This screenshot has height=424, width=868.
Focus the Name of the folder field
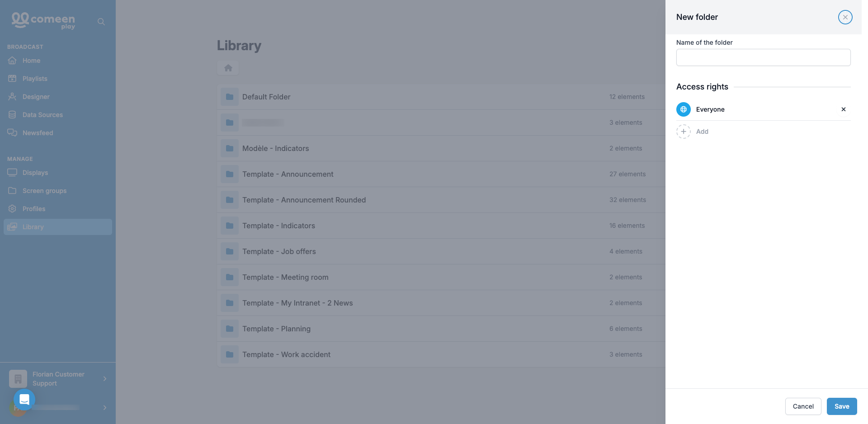click(x=763, y=57)
